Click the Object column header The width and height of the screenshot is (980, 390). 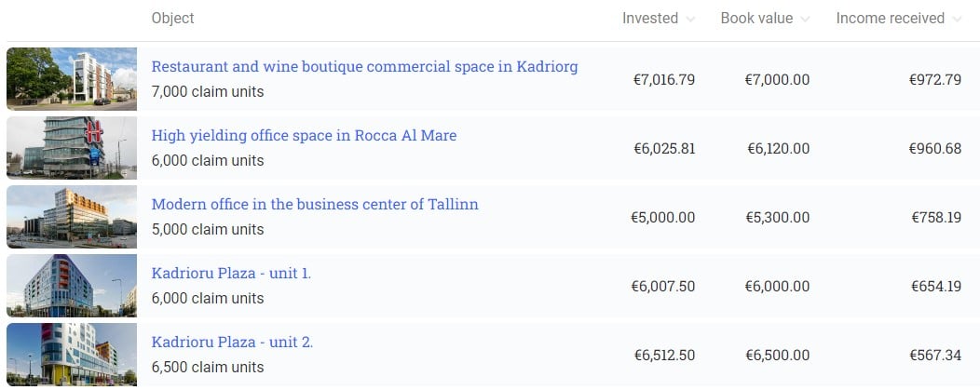[x=172, y=18]
